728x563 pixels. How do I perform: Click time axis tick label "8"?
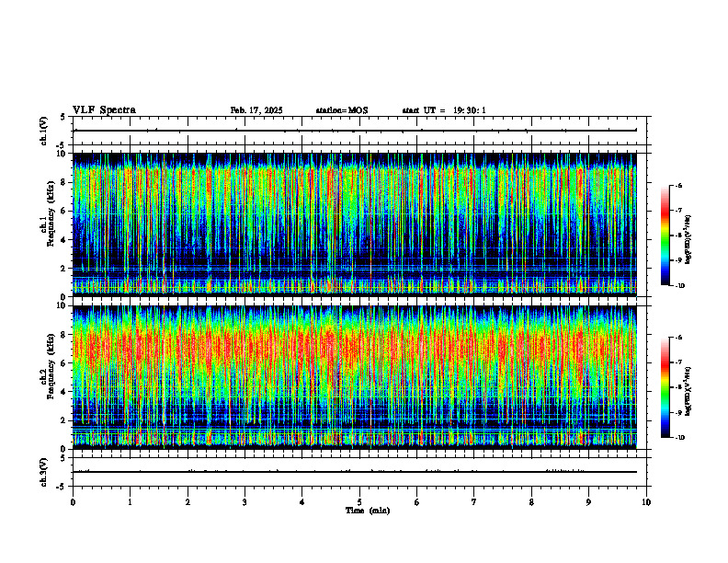(x=531, y=502)
